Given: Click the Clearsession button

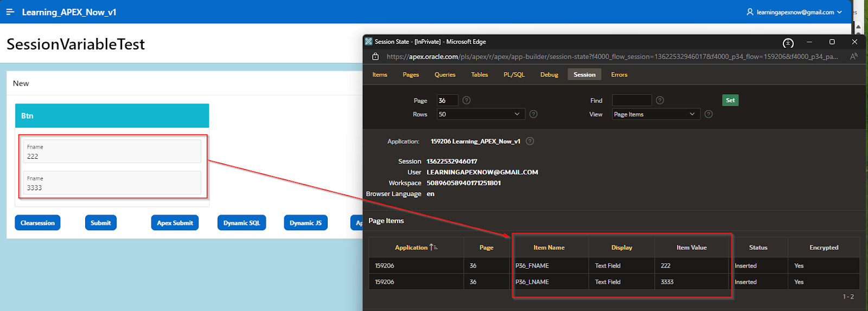Looking at the screenshot, I should tap(37, 223).
